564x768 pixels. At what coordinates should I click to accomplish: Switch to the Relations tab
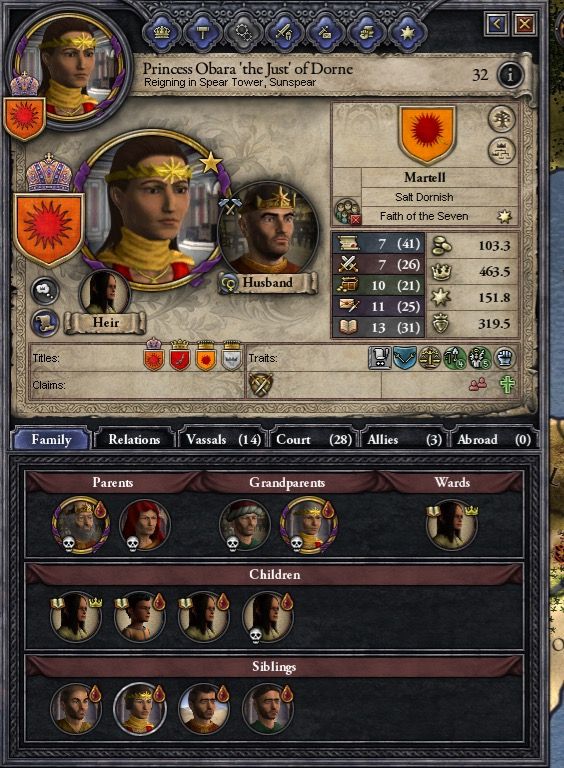click(x=134, y=439)
